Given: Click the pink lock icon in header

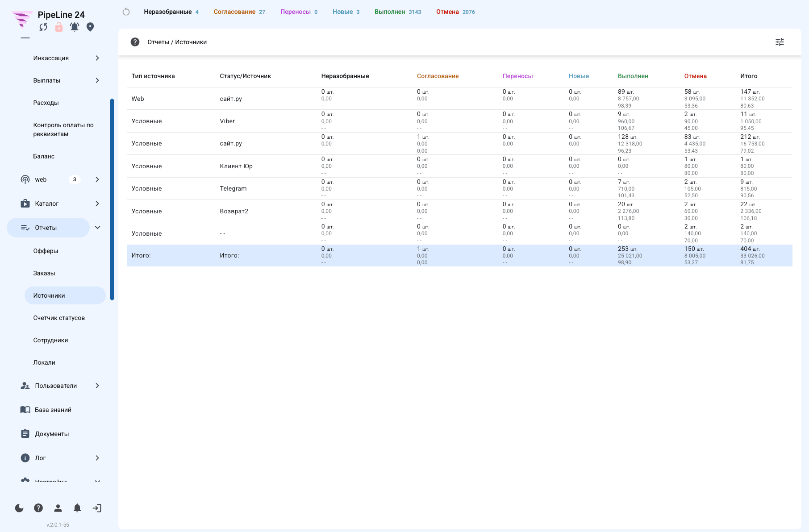Looking at the screenshot, I should (58, 27).
